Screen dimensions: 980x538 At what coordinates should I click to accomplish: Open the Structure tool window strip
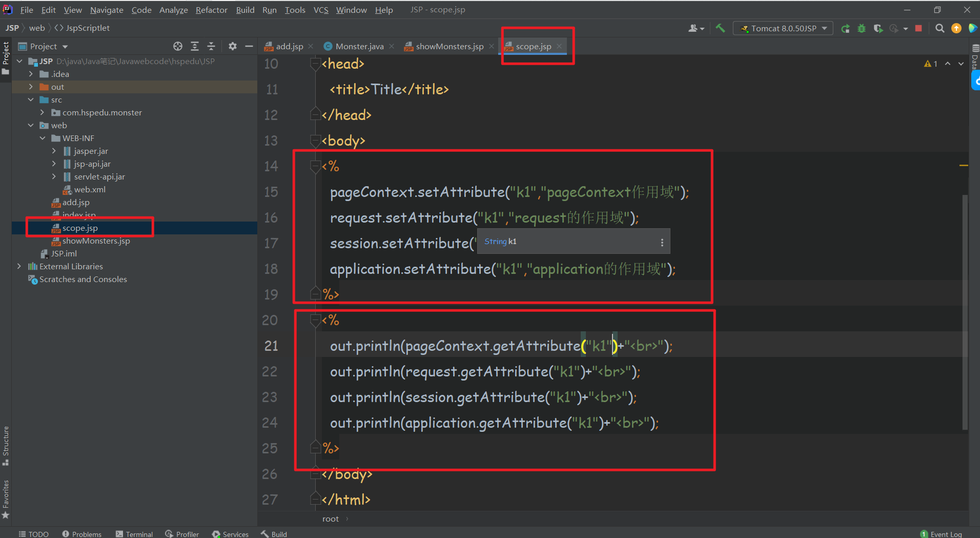(x=6, y=446)
